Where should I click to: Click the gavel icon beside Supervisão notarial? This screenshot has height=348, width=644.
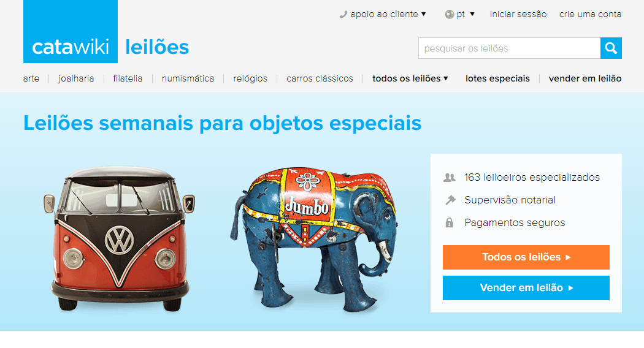pos(450,200)
